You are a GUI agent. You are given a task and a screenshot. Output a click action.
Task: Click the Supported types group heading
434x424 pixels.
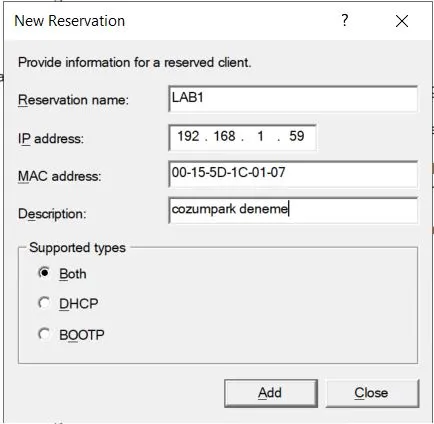[77, 248]
